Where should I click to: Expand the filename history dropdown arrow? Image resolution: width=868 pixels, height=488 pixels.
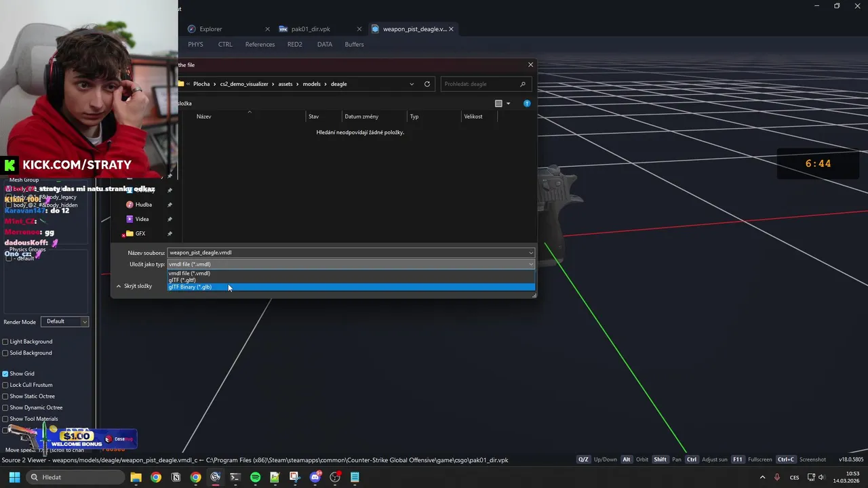531,252
